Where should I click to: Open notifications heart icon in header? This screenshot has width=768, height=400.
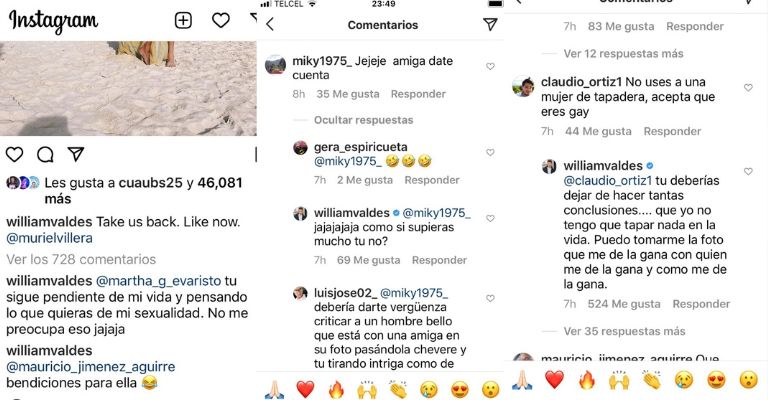click(x=220, y=20)
